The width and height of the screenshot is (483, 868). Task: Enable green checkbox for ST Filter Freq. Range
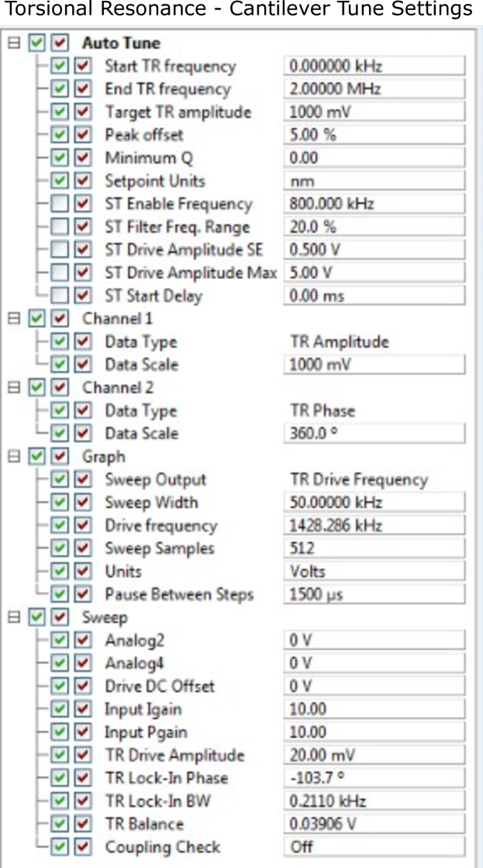point(59,227)
